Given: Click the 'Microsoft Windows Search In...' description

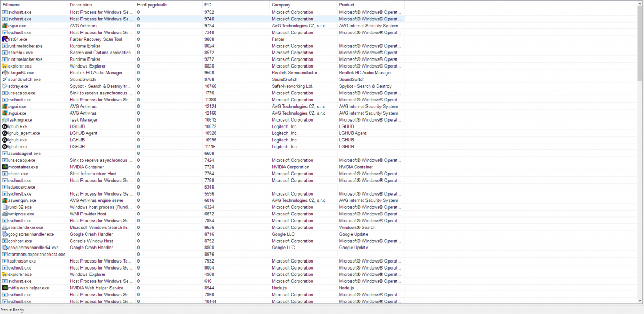Looking at the screenshot, I should (x=101, y=227).
